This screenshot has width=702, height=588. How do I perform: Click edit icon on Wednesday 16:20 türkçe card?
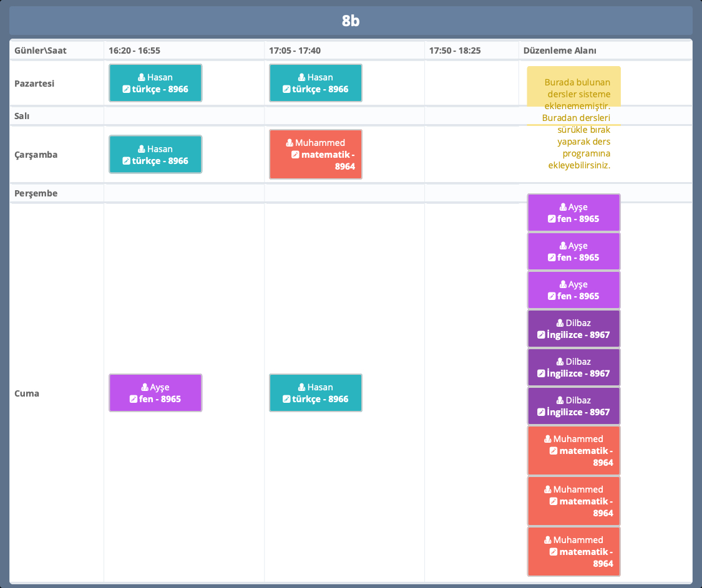127,161
